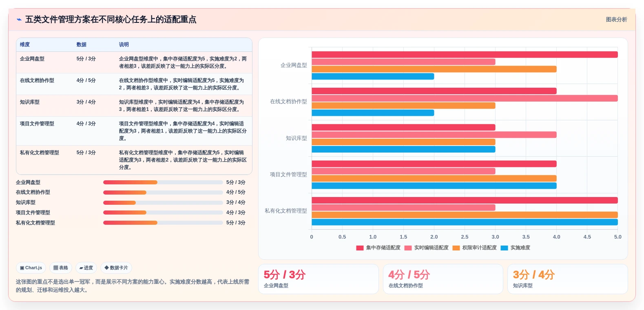
Task: Select the 项目文件管理型 table row name
Action: [x=37, y=124]
